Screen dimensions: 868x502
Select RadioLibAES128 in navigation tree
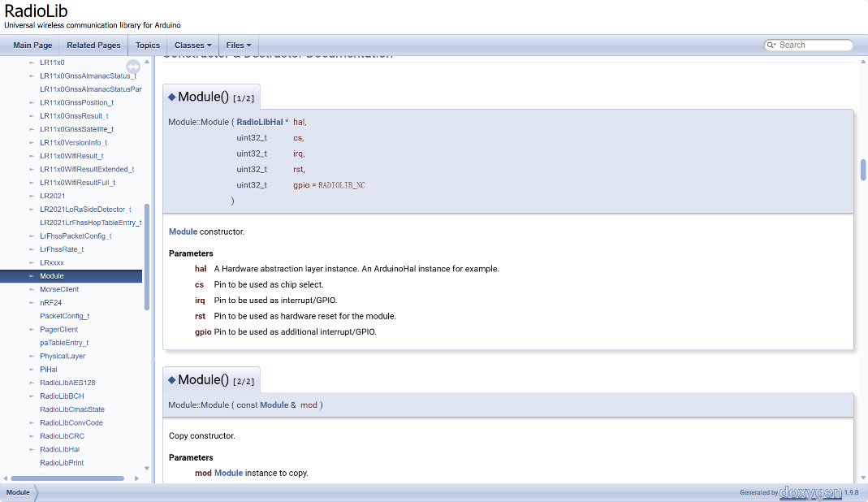pos(67,383)
